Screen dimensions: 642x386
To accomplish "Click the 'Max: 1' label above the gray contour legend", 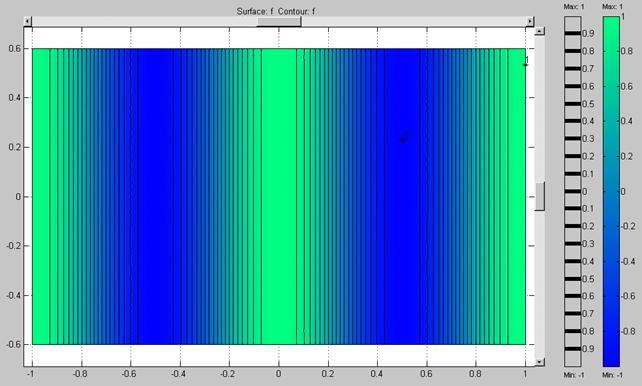I will (x=574, y=7).
